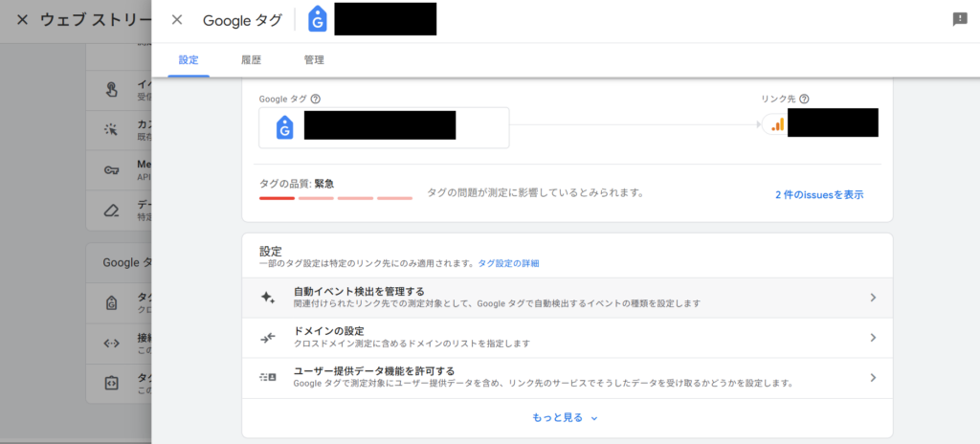Open ユーザー提供データ機能を許可する row
This screenshot has width=980, height=444.
(x=567, y=378)
